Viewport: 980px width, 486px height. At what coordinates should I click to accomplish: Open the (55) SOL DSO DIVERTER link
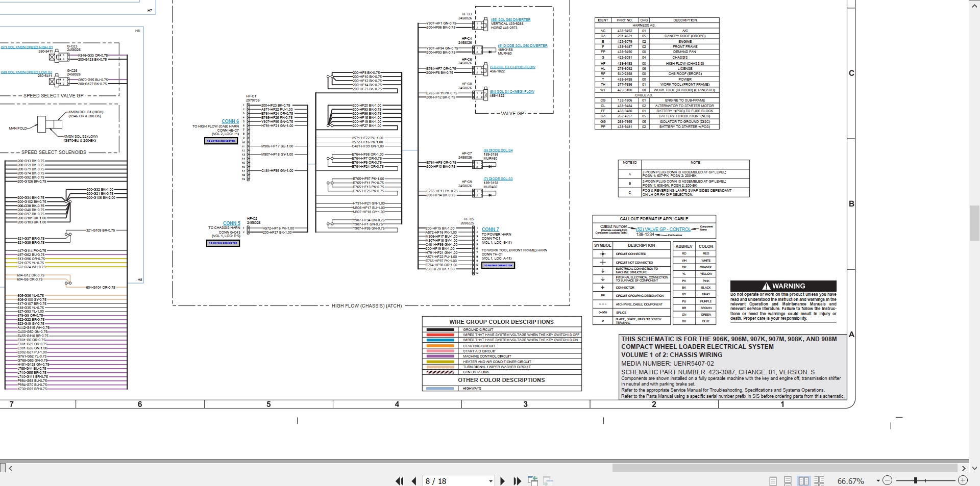pyautogui.click(x=510, y=20)
